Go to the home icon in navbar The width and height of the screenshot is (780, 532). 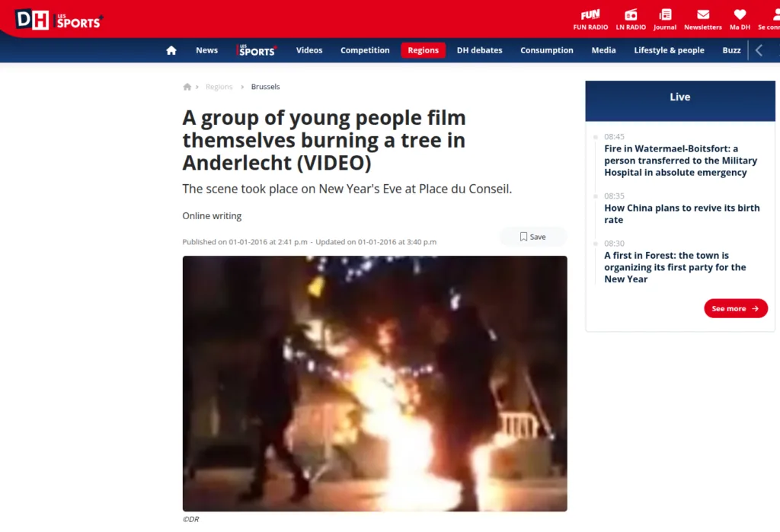[x=171, y=50]
